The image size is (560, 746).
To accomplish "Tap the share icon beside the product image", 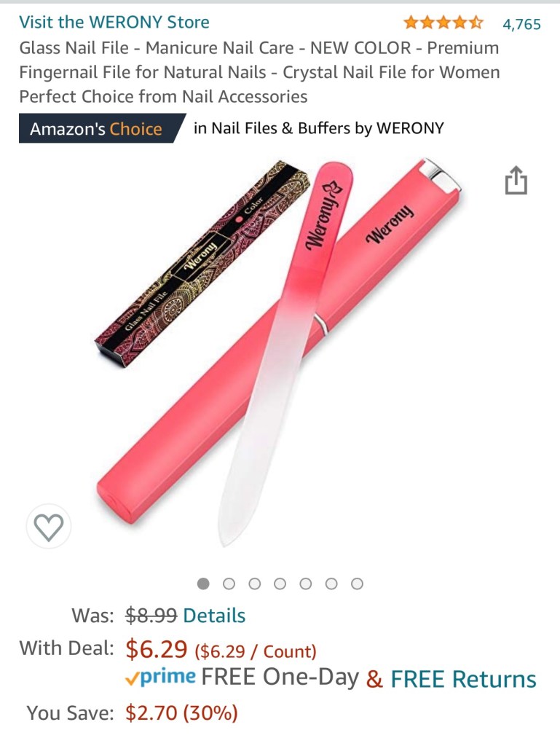I will [x=516, y=181].
